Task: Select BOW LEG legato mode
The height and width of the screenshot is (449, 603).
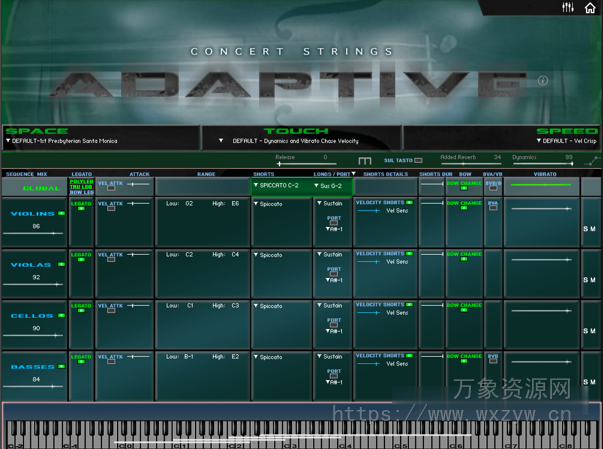Action: [82, 192]
